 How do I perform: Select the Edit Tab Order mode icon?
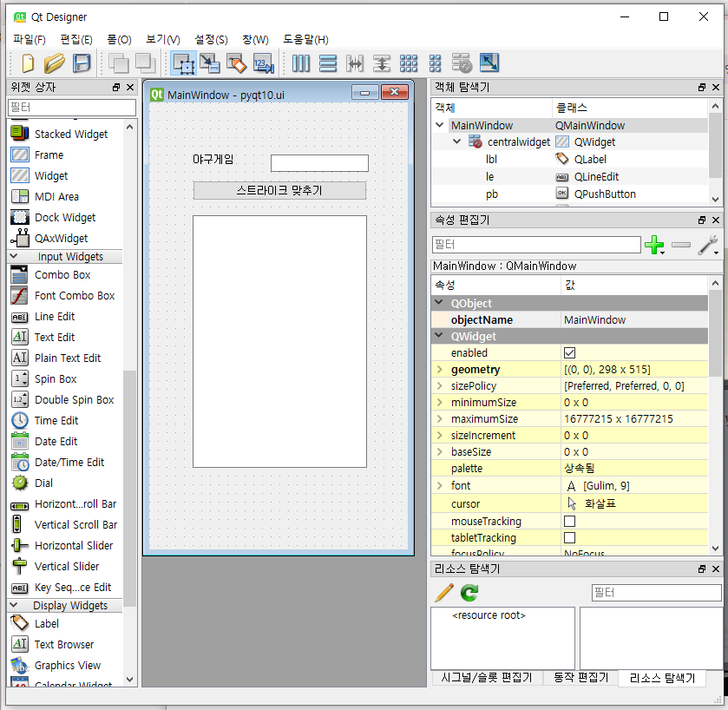click(264, 63)
